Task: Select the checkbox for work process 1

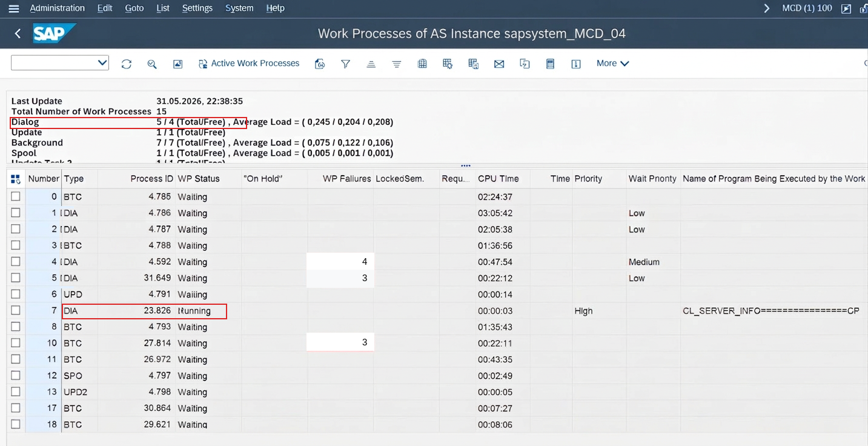Action: [x=16, y=213]
